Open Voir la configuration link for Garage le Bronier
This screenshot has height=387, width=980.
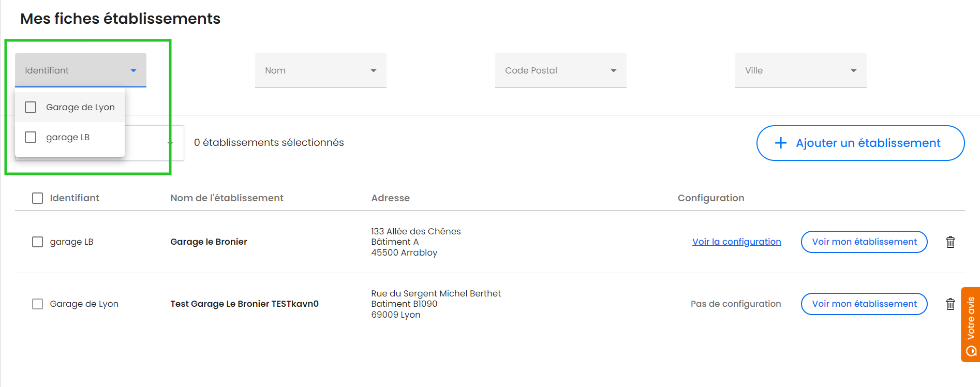tap(737, 242)
